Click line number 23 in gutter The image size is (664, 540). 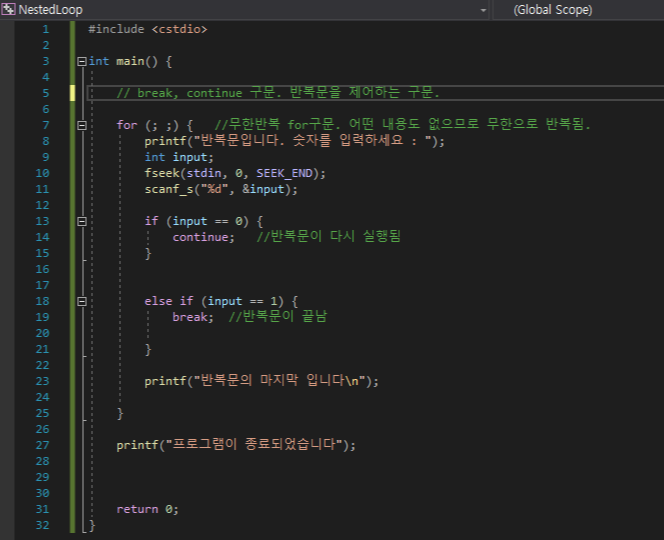coord(42,381)
